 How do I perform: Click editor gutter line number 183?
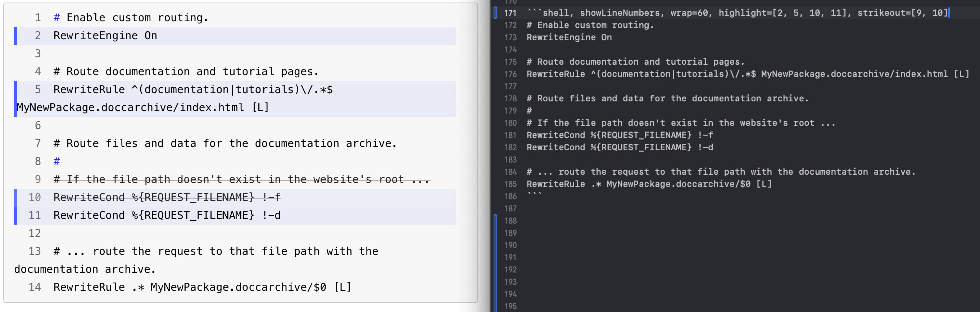[x=510, y=160]
